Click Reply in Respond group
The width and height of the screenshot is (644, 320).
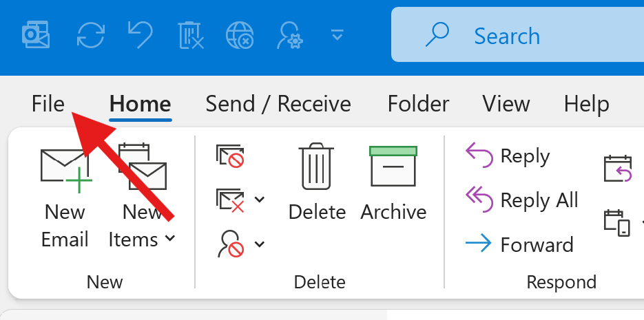click(x=508, y=156)
